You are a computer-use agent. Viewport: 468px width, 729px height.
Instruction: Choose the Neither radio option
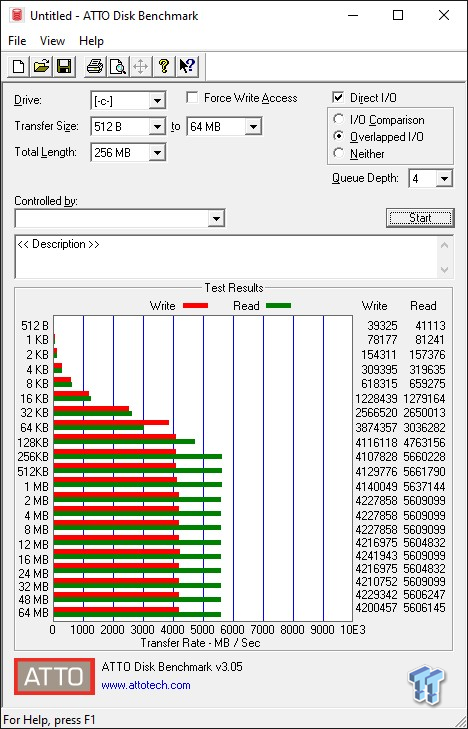coord(339,153)
